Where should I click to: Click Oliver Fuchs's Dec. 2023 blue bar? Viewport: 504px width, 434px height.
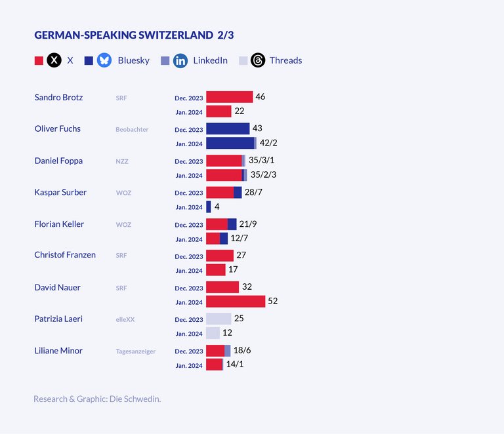tap(227, 128)
